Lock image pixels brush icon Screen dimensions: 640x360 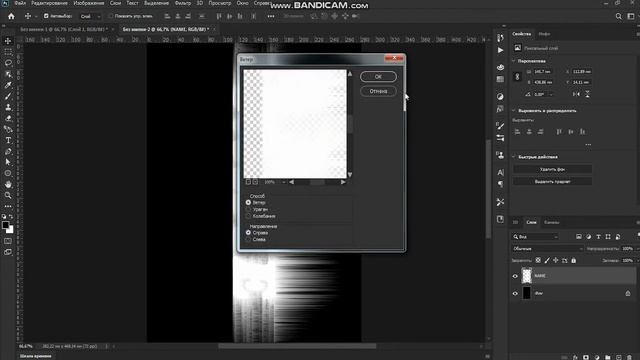(x=547, y=260)
